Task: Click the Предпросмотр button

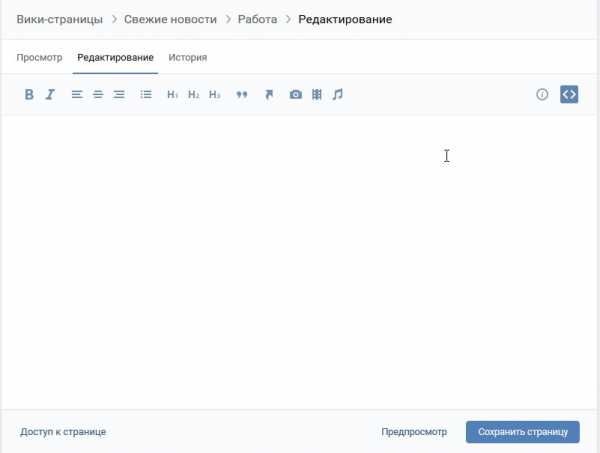Action: (414, 432)
